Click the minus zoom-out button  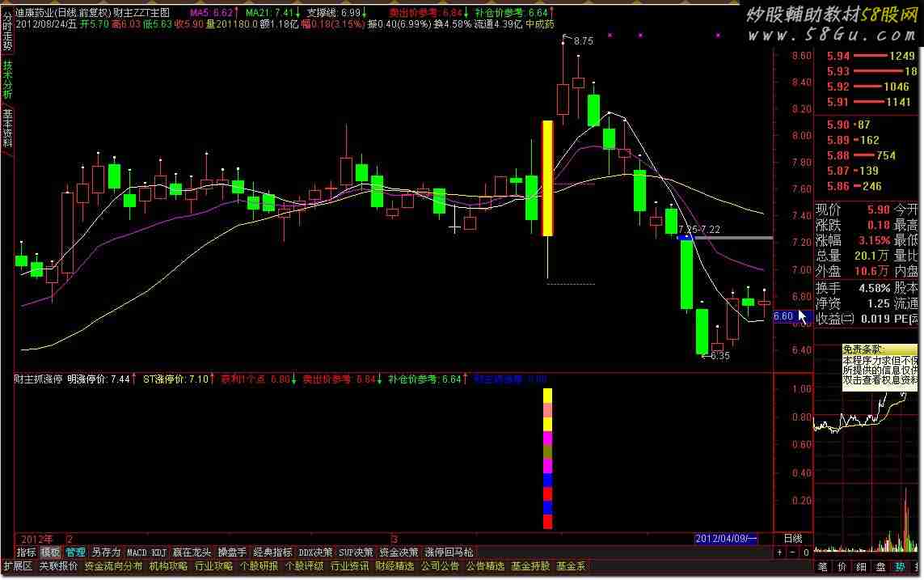click(x=792, y=552)
